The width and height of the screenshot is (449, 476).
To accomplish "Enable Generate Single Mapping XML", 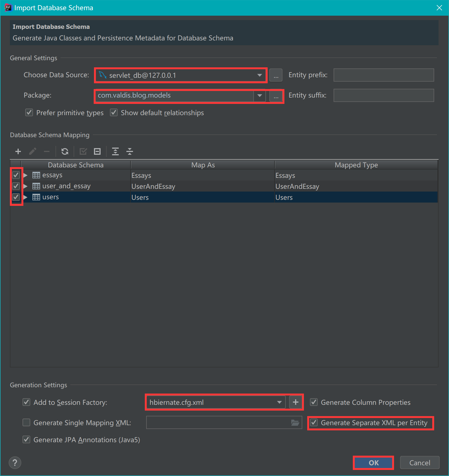I will pos(26,423).
